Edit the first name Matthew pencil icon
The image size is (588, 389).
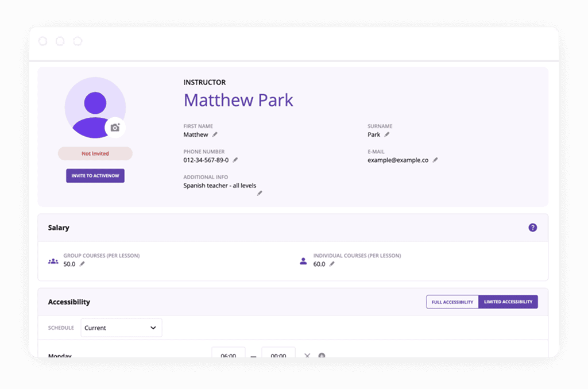[215, 134]
